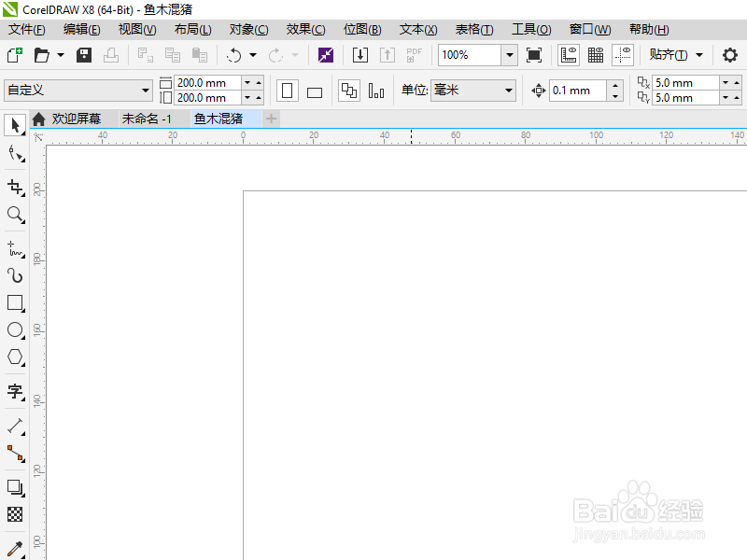This screenshot has width=747, height=560.
Task: Toggle Show Grid button
Action: tap(596, 55)
